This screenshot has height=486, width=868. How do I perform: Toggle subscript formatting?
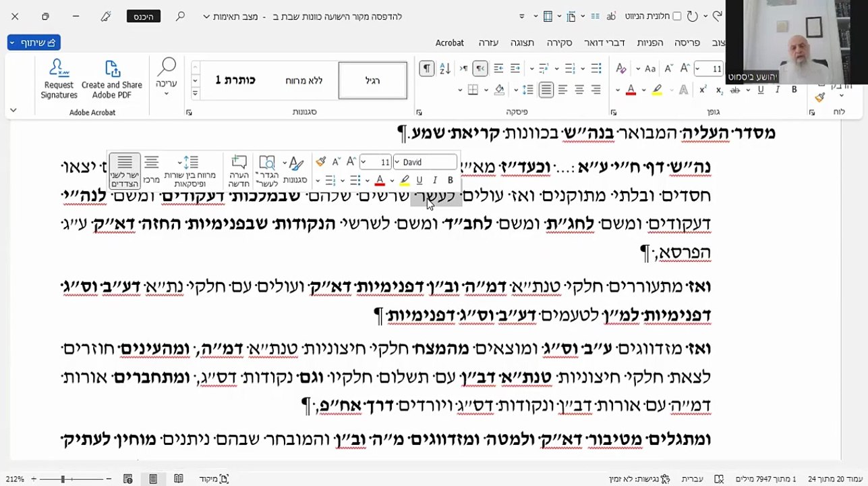pyautogui.click(x=719, y=90)
